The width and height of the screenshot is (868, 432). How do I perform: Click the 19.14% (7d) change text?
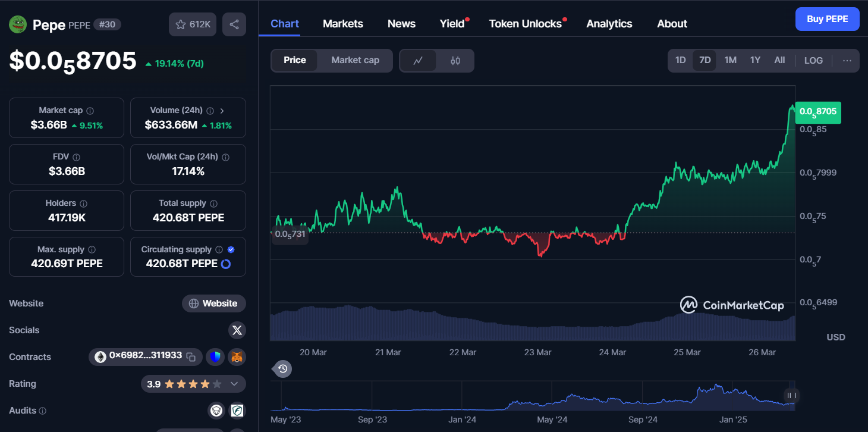pos(179,64)
